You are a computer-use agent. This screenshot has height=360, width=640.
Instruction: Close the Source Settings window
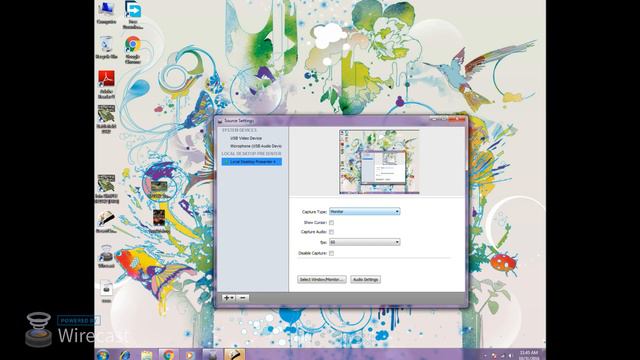pos(457,119)
